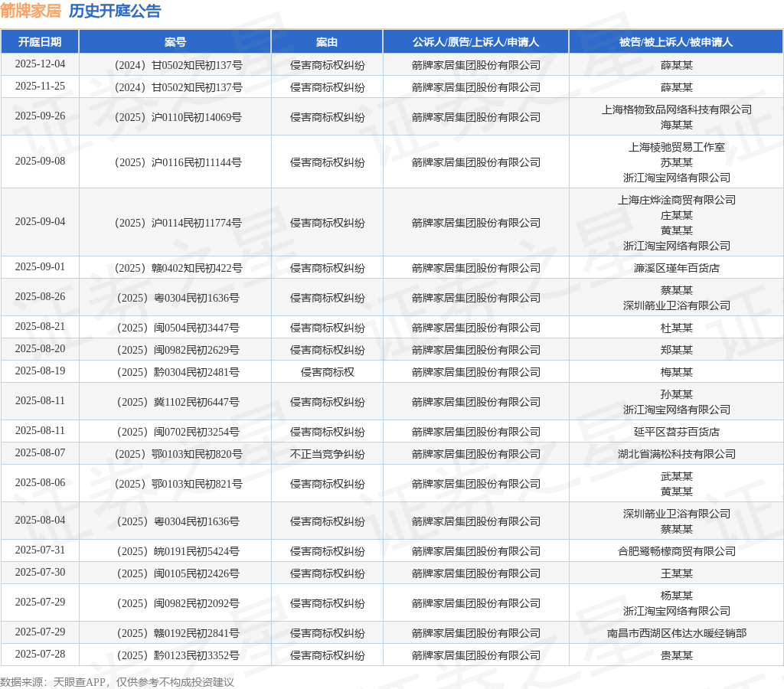The width and height of the screenshot is (784, 689).
Task: Click the date cell 2025-07-31
Action: [x=40, y=550]
